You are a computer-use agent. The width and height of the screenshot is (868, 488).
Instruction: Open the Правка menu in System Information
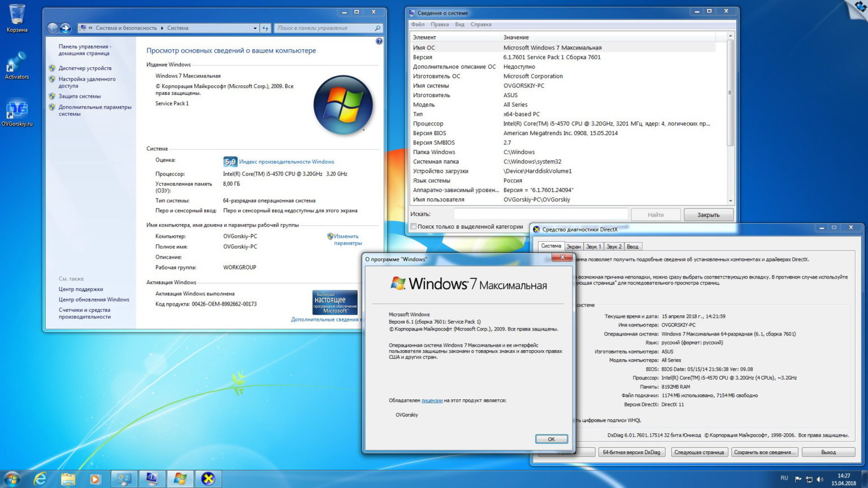point(440,24)
